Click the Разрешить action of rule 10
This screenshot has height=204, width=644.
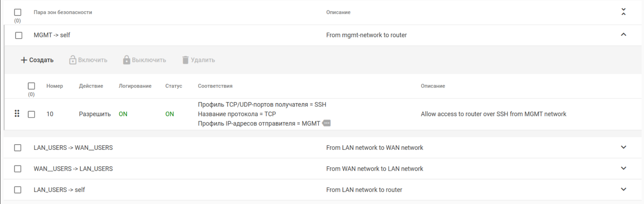point(95,114)
